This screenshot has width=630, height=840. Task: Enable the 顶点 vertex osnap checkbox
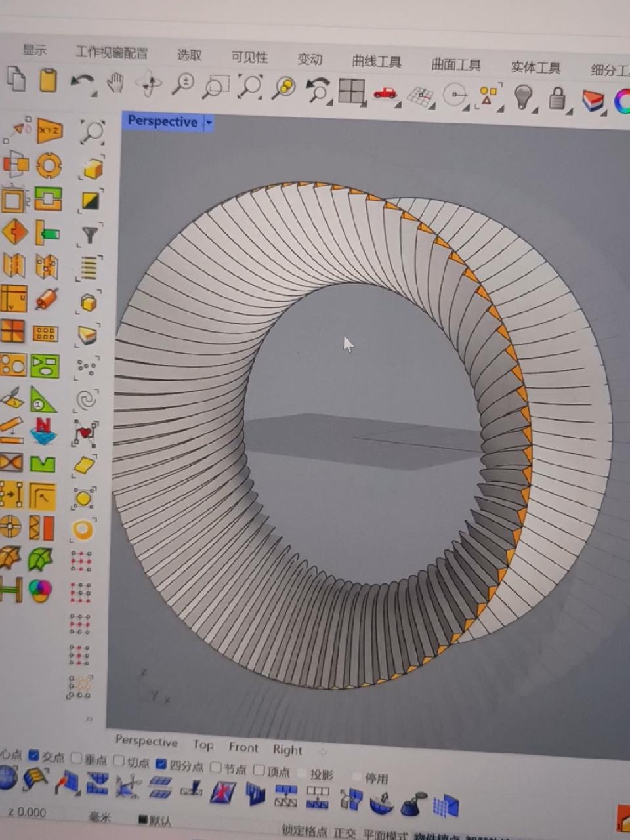click(259, 769)
